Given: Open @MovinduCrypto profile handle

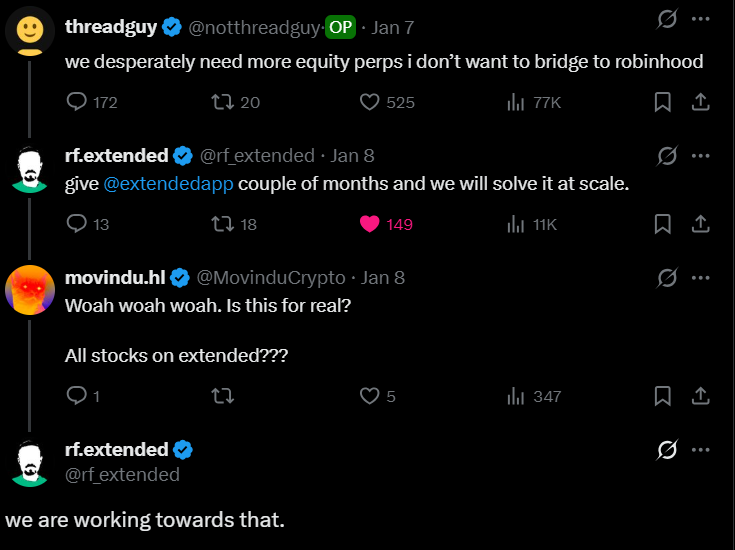Looking at the screenshot, I should click(x=270, y=278).
